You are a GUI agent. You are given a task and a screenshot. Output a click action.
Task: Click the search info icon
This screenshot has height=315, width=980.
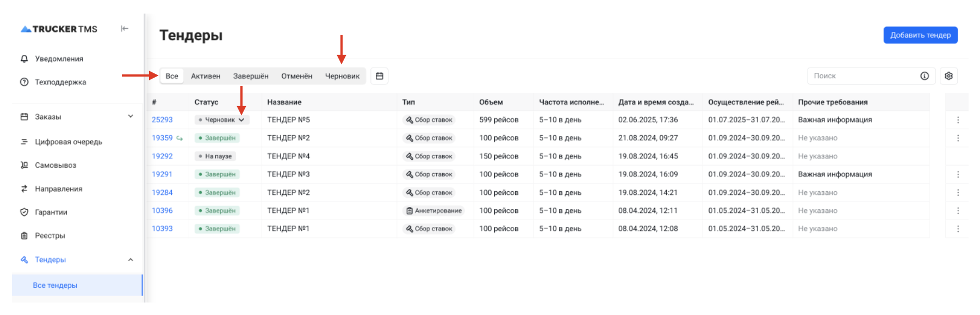[x=925, y=76]
